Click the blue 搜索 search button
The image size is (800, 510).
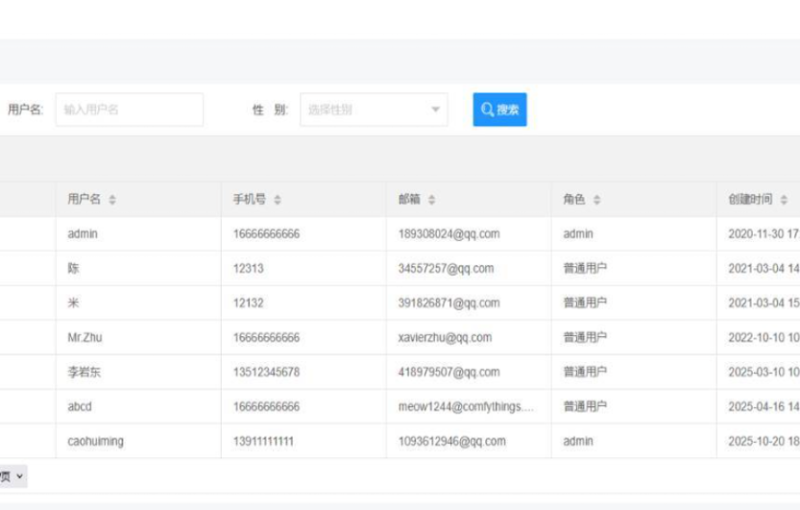(499, 110)
